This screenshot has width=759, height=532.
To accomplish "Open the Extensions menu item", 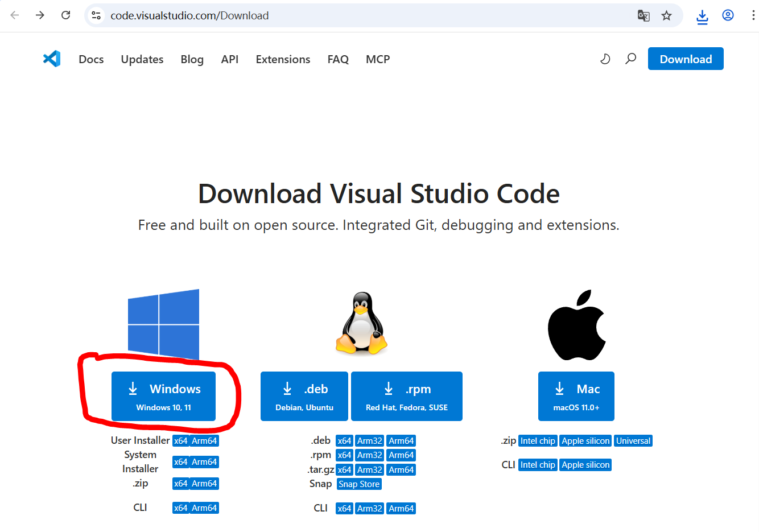I will pyautogui.click(x=283, y=59).
